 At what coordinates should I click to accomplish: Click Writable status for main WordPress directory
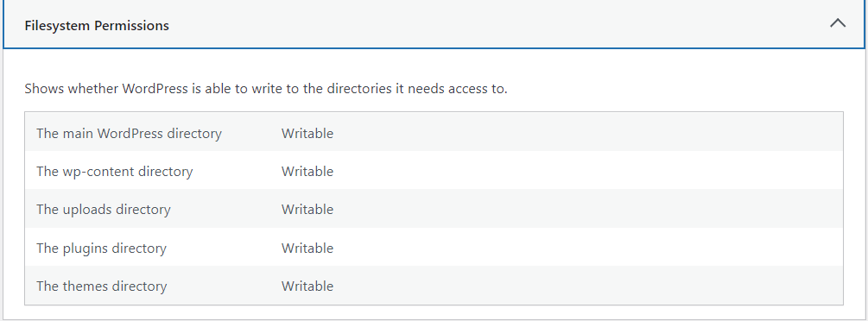307,134
